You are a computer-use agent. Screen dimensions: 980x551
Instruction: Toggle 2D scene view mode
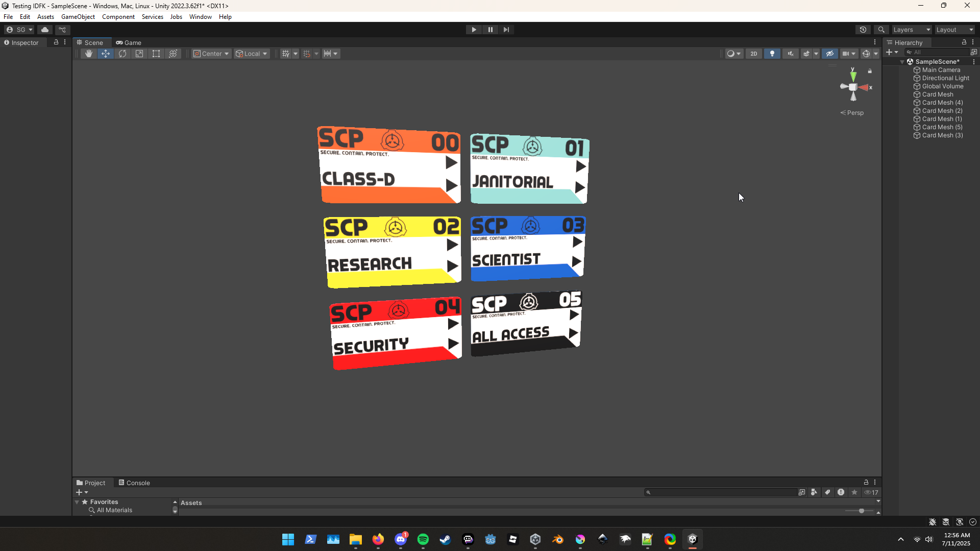[754, 54]
